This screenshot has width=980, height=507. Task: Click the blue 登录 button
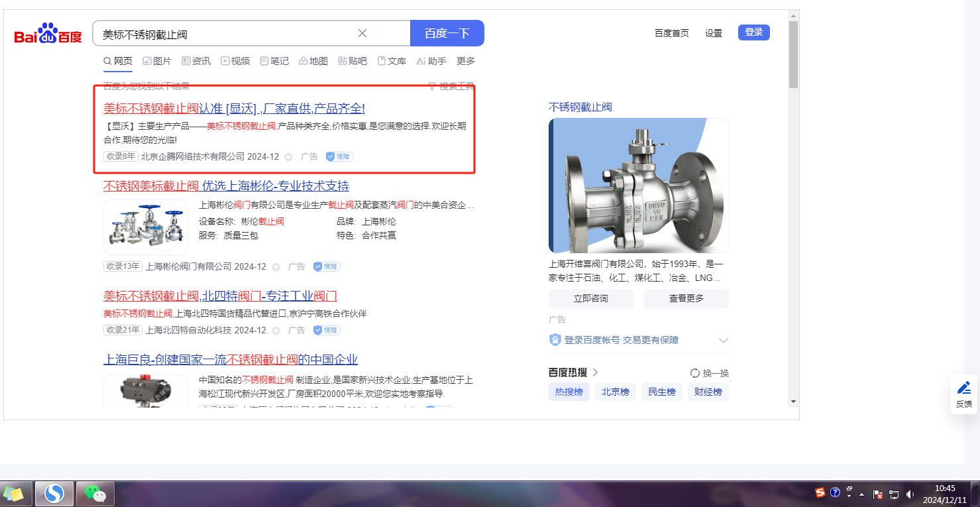(754, 32)
